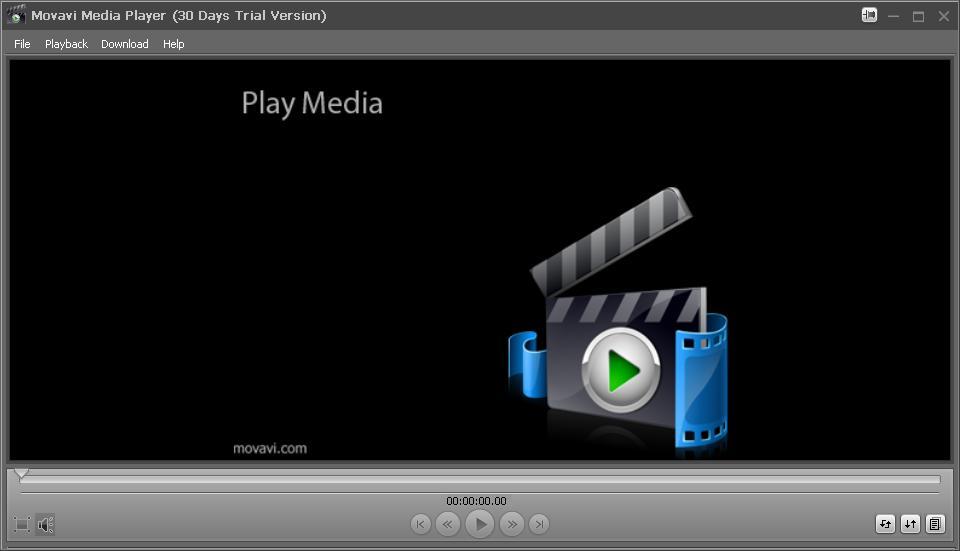Open the Help menu

[x=173, y=44]
